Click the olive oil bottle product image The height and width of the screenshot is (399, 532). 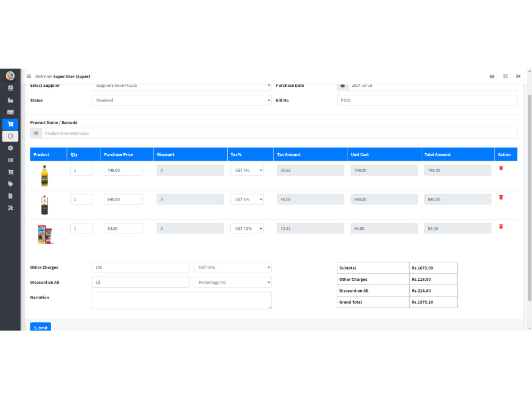click(45, 176)
